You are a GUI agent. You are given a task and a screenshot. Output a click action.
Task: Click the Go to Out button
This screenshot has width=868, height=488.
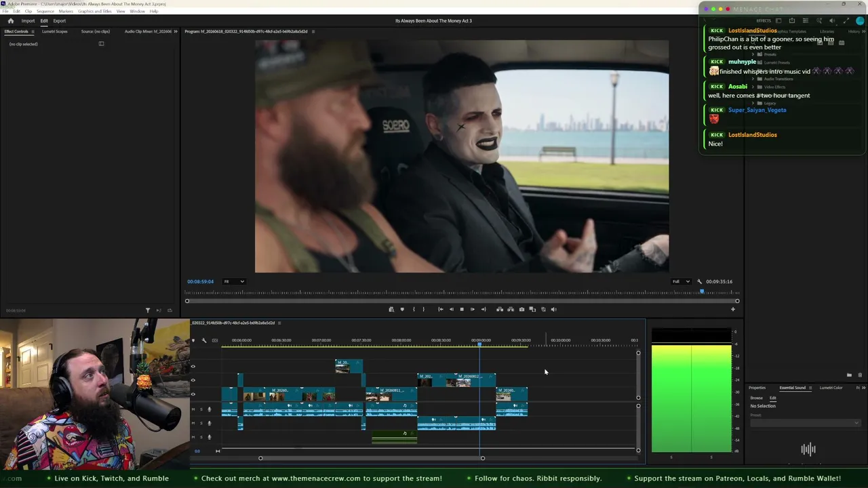(484, 310)
